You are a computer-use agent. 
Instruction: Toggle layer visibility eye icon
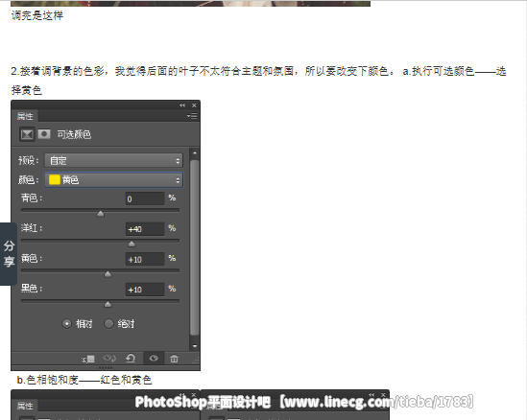point(154,359)
